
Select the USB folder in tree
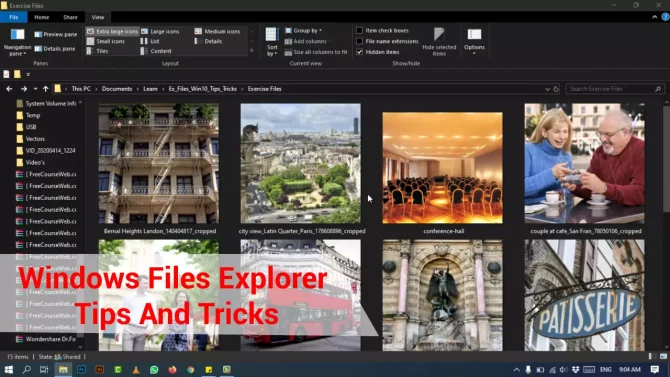31,127
